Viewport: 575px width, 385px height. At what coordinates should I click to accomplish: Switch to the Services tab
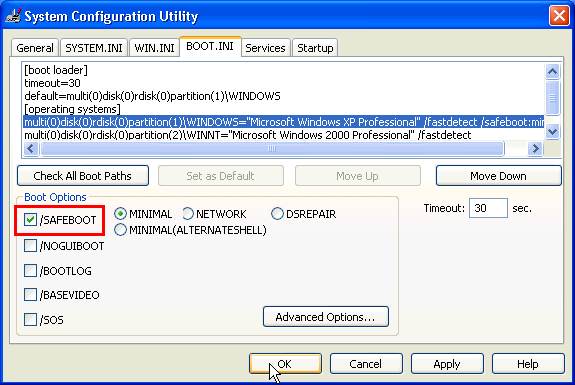click(x=265, y=48)
